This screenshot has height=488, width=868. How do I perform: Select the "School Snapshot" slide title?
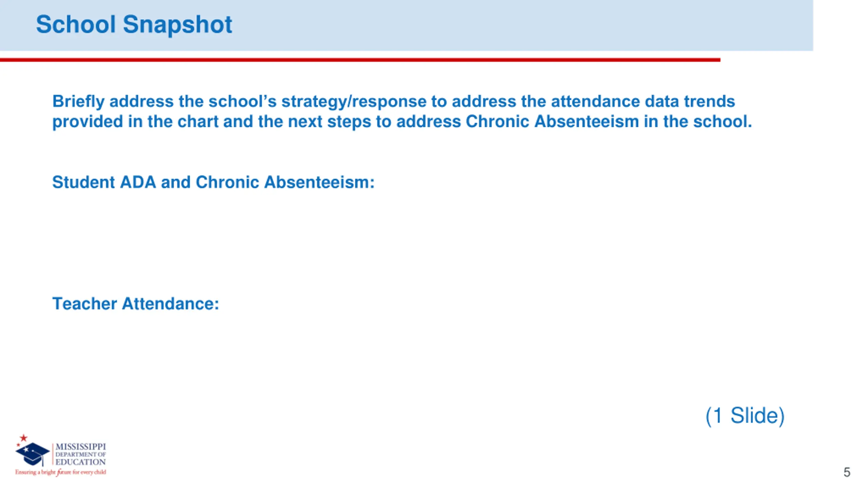(x=134, y=24)
